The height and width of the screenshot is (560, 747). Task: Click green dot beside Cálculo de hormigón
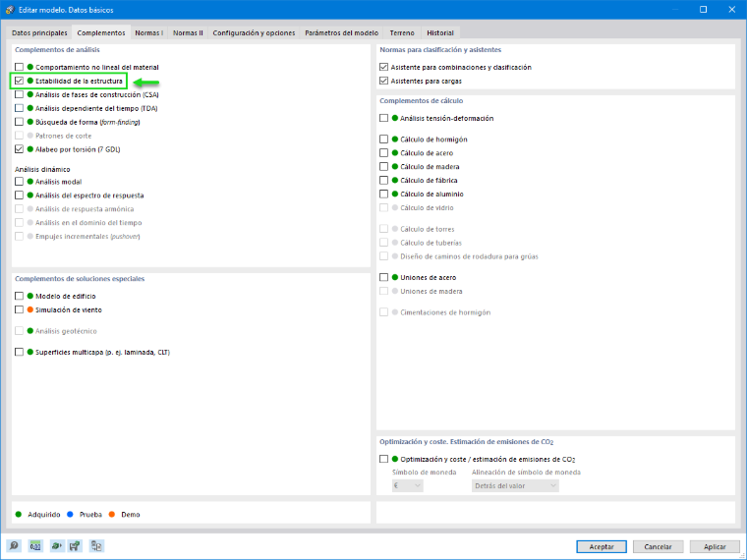click(395, 140)
